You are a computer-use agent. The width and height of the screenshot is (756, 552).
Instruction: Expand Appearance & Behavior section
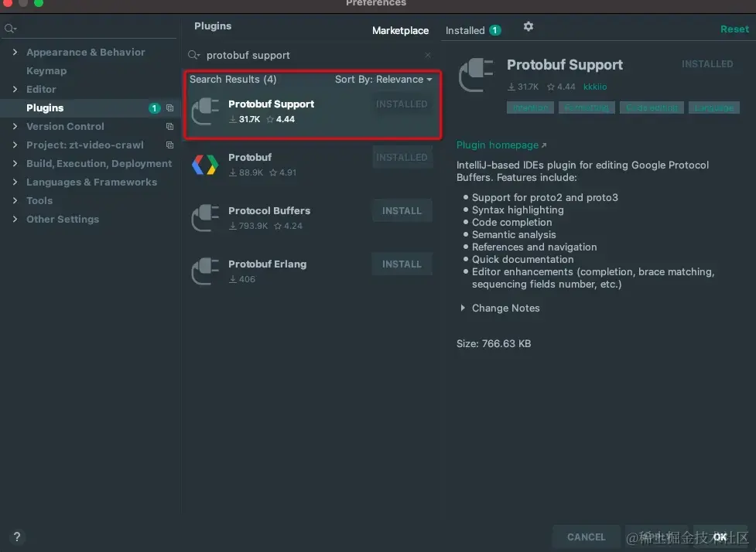(x=15, y=52)
